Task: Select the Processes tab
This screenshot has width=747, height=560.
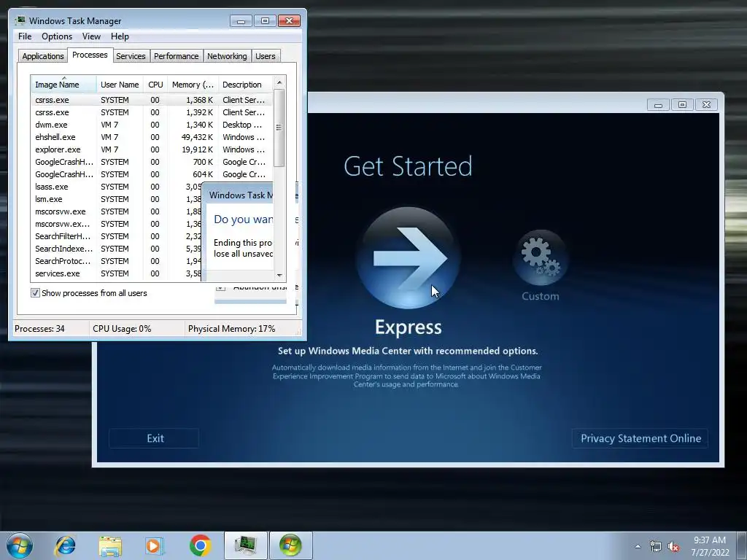Action: [90, 55]
